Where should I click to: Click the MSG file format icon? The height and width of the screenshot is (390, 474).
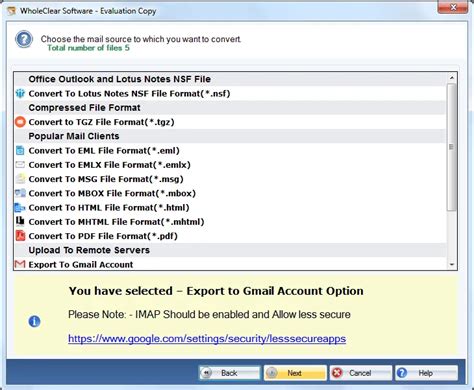tap(20, 179)
